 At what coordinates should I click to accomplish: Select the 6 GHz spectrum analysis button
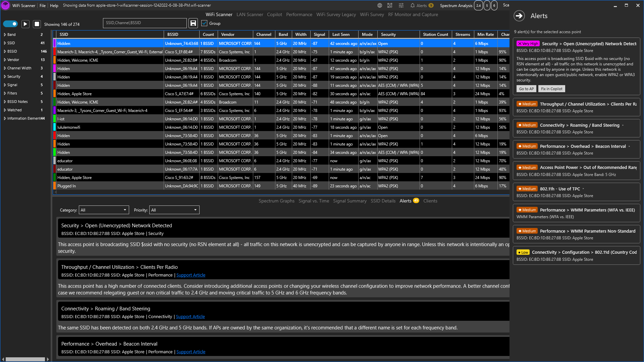pos(494,5)
